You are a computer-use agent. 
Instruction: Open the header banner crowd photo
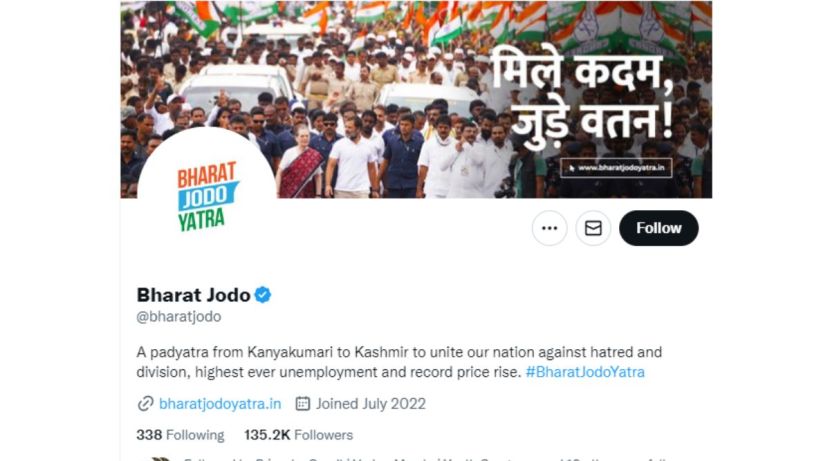click(416, 100)
